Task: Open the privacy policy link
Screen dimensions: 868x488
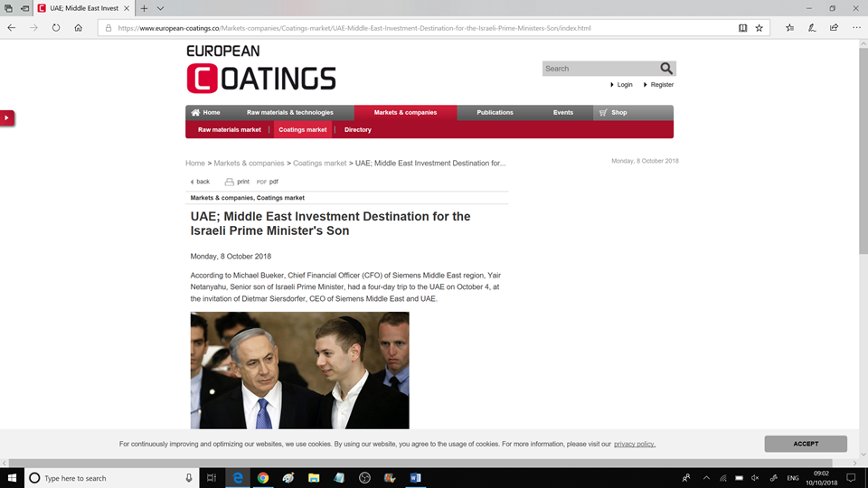Action: [635, 444]
